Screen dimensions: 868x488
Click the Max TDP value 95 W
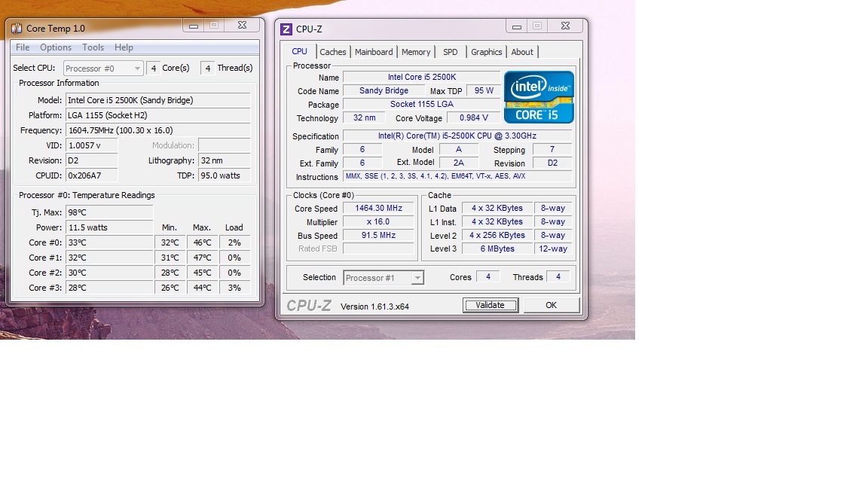(x=484, y=90)
